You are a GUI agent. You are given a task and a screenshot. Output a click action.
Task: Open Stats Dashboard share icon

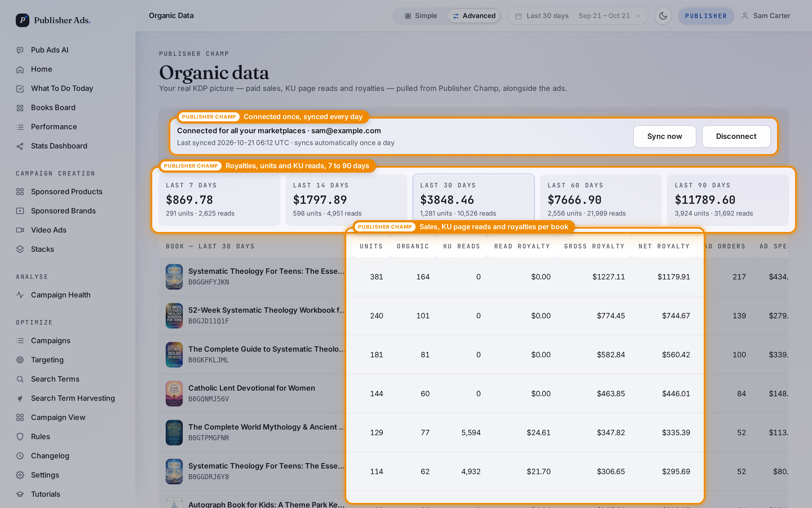pyautogui.click(x=20, y=146)
